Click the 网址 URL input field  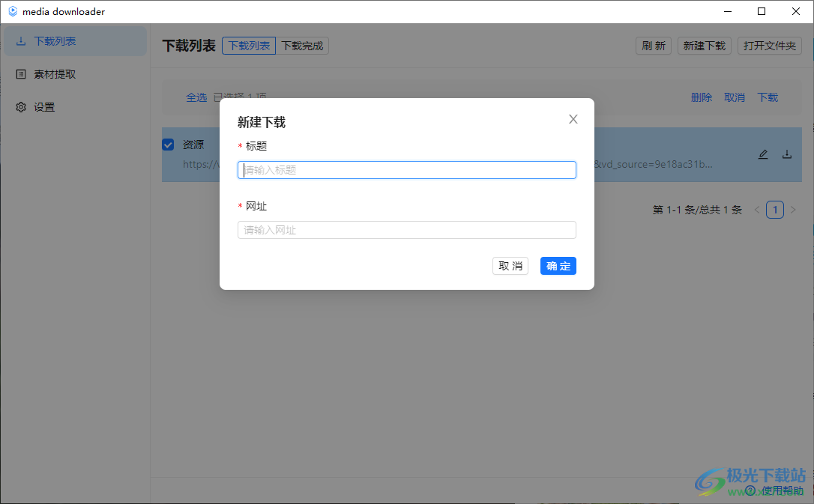click(406, 230)
